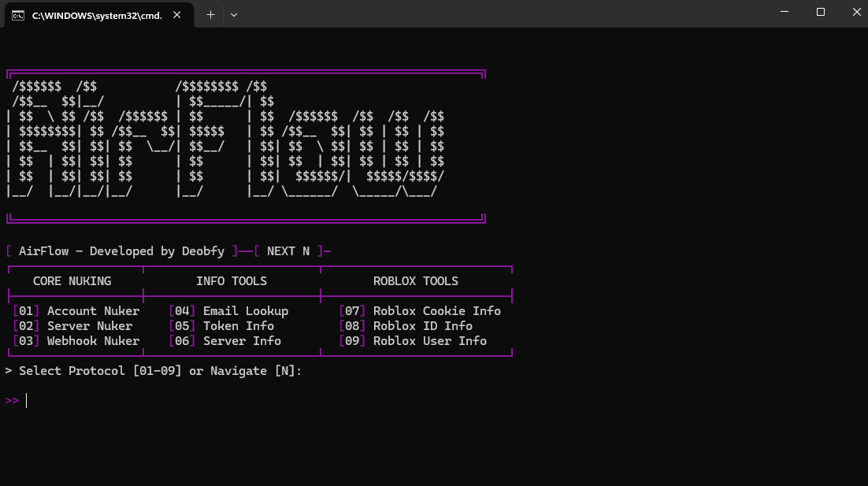
Task: Click the '[06] Server Info' entry
Action: [x=224, y=341]
